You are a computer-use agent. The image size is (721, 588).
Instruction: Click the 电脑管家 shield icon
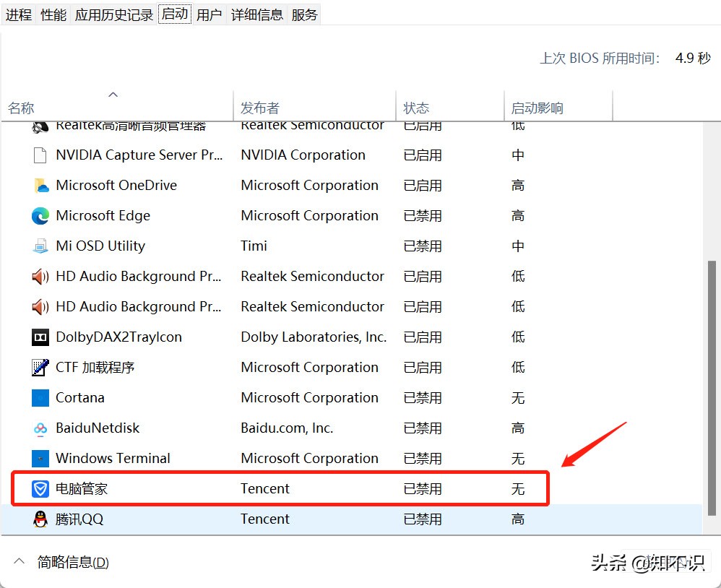[40, 488]
